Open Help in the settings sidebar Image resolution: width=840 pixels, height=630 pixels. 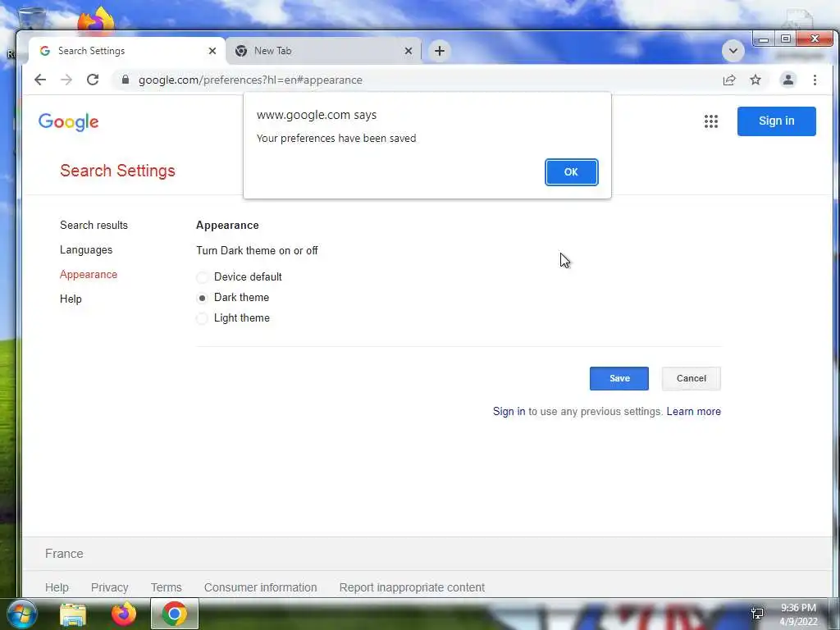click(x=71, y=299)
